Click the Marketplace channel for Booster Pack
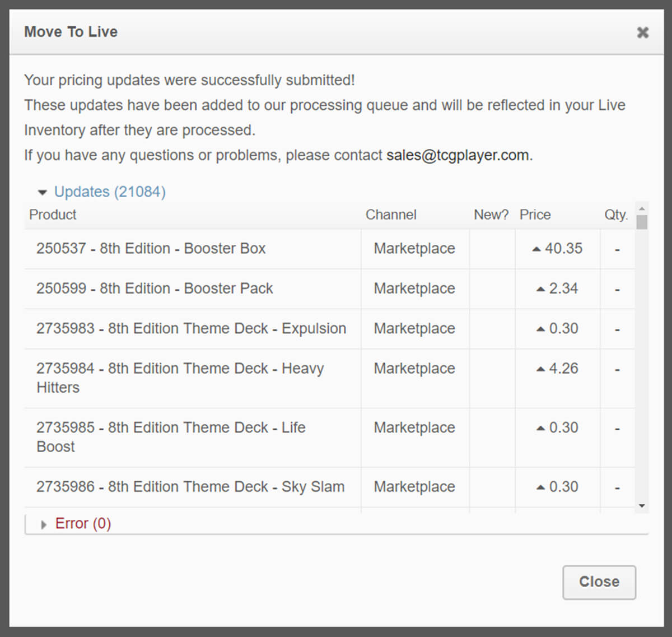 [414, 289]
